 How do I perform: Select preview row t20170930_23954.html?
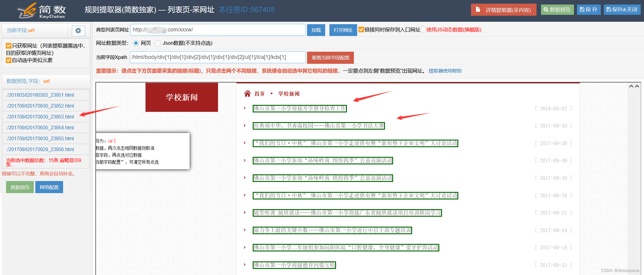tap(46, 128)
